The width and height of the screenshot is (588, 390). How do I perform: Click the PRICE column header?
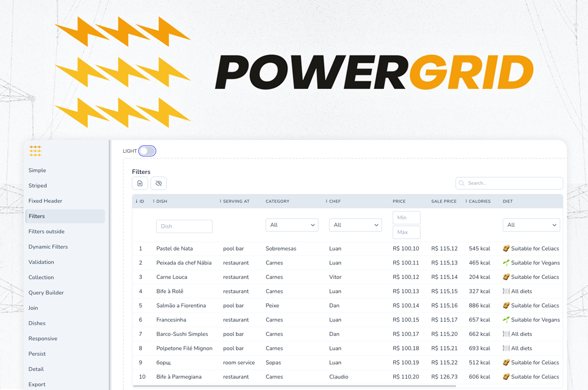point(399,201)
